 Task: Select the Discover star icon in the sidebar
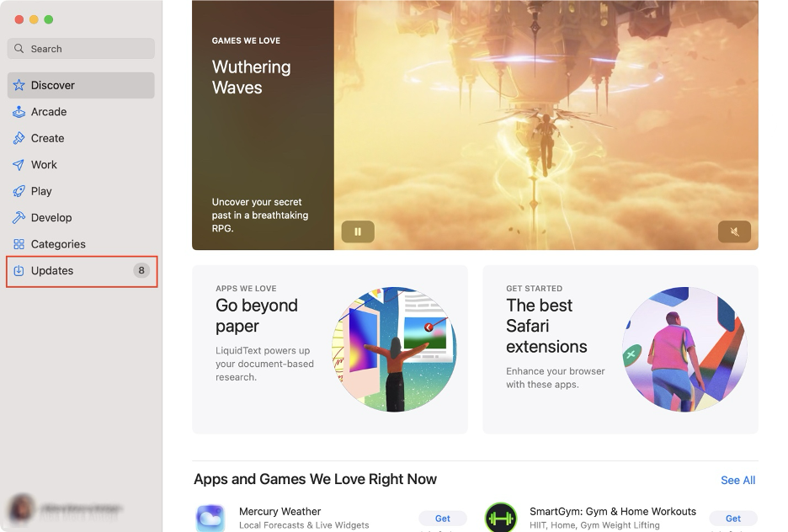point(19,85)
